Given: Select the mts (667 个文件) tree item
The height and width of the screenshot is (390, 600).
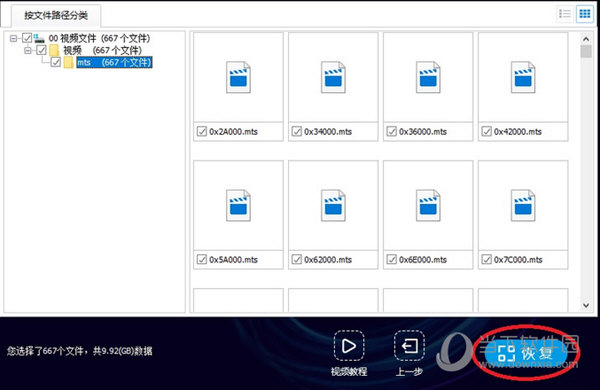Looking at the screenshot, I should (114, 62).
